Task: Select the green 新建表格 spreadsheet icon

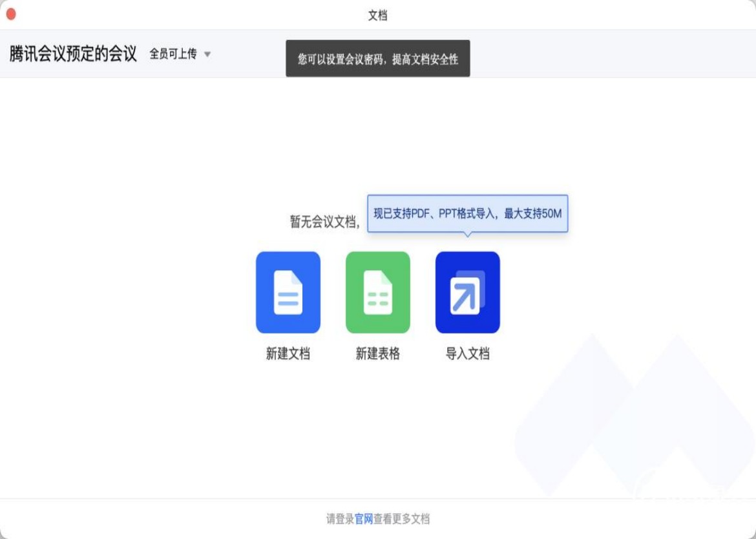Action: pyautogui.click(x=379, y=292)
